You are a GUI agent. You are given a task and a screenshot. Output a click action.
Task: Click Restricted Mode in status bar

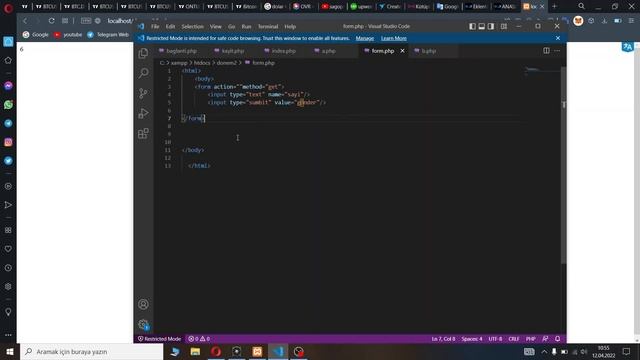pyautogui.click(x=159, y=339)
